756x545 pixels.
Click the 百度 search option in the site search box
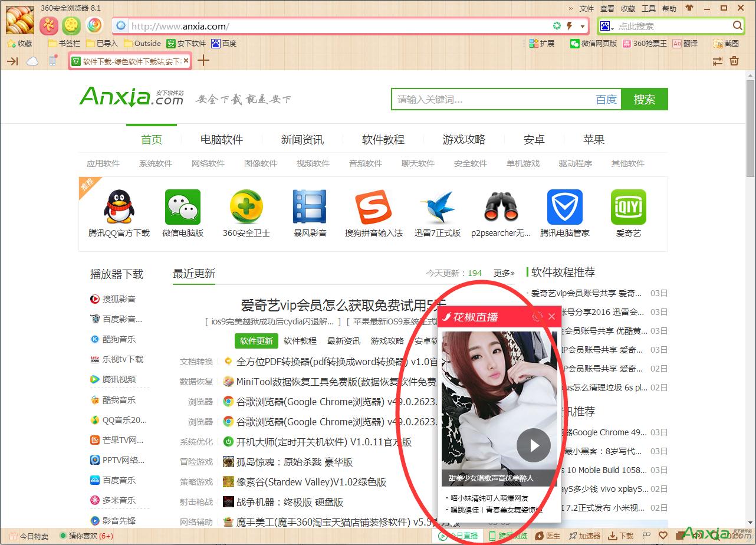(x=606, y=100)
